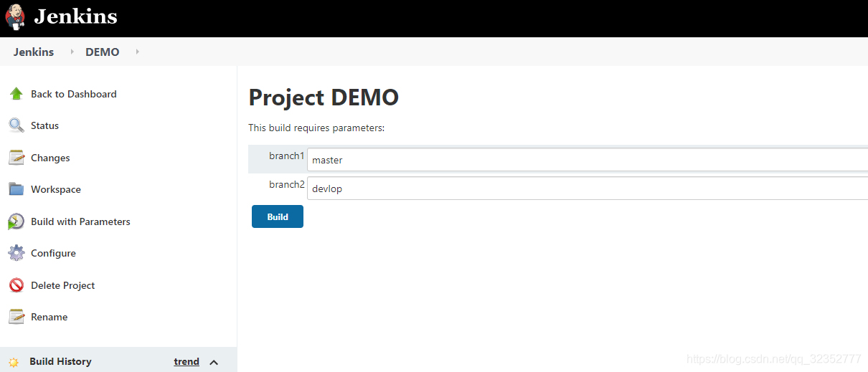Click 'This build requires parameters:' text
This screenshot has width=868, height=372.
coord(316,128)
